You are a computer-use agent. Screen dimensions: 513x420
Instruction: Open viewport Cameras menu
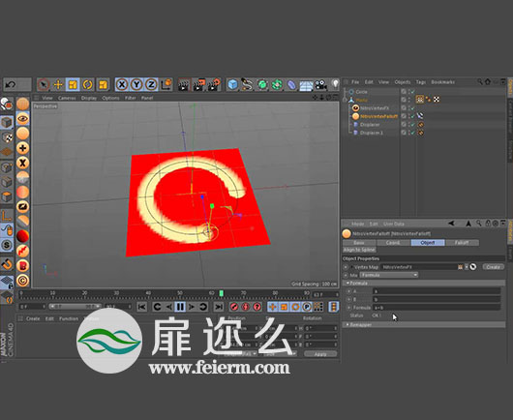pos(67,98)
